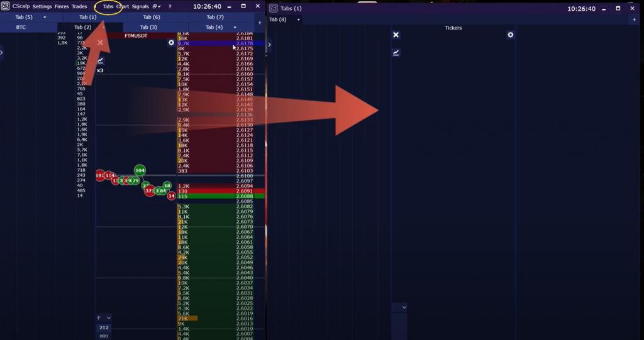Click the green 104 trade bubble
The width and height of the screenshot is (644, 340).
(x=140, y=170)
